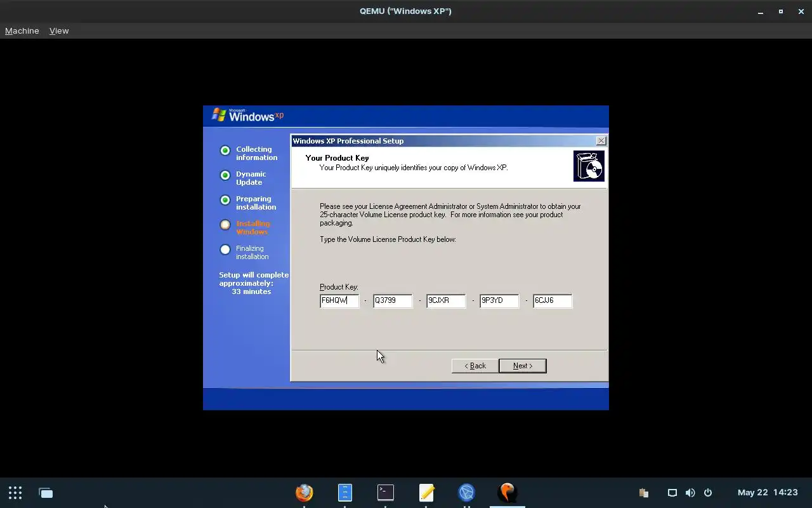Focus the fourth product key field 9P3YD
Image resolution: width=812 pixels, height=508 pixels.
pos(499,300)
